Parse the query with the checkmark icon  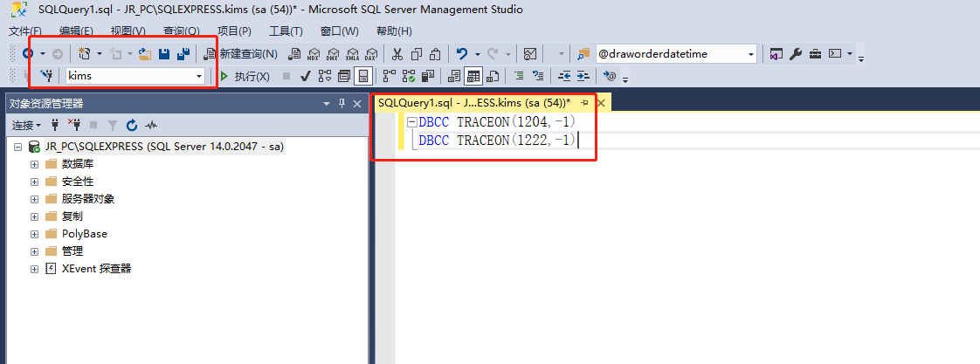click(306, 76)
